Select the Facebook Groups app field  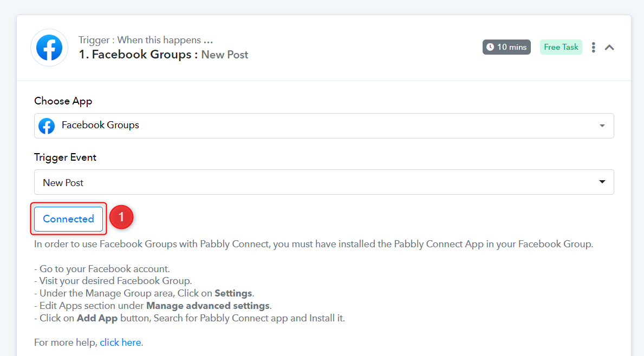[x=324, y=126]
